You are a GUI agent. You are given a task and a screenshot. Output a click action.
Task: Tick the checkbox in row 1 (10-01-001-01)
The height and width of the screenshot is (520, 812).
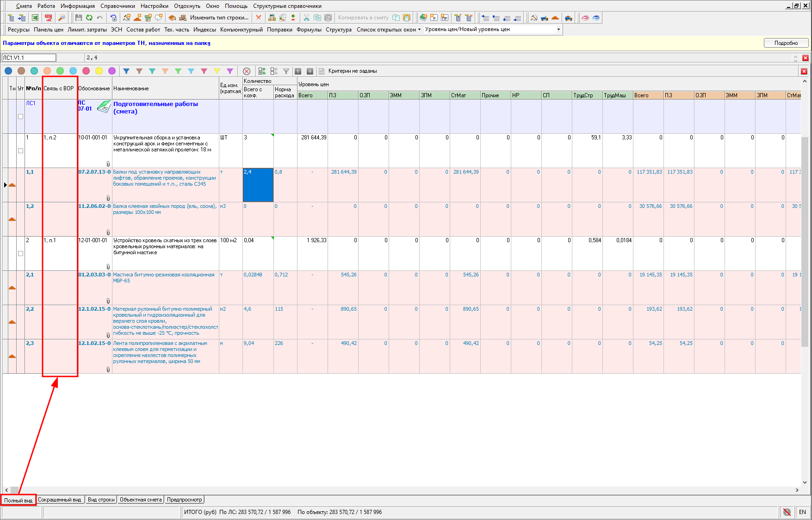[20, 150]
